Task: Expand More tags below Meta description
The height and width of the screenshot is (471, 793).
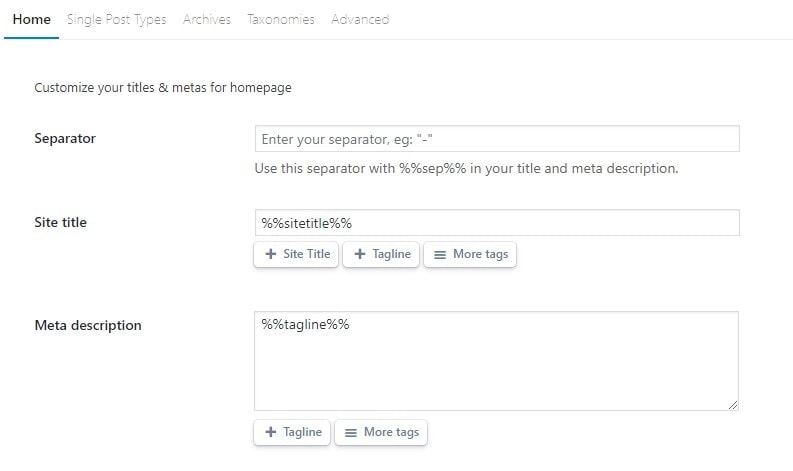Action: (381, 432)
